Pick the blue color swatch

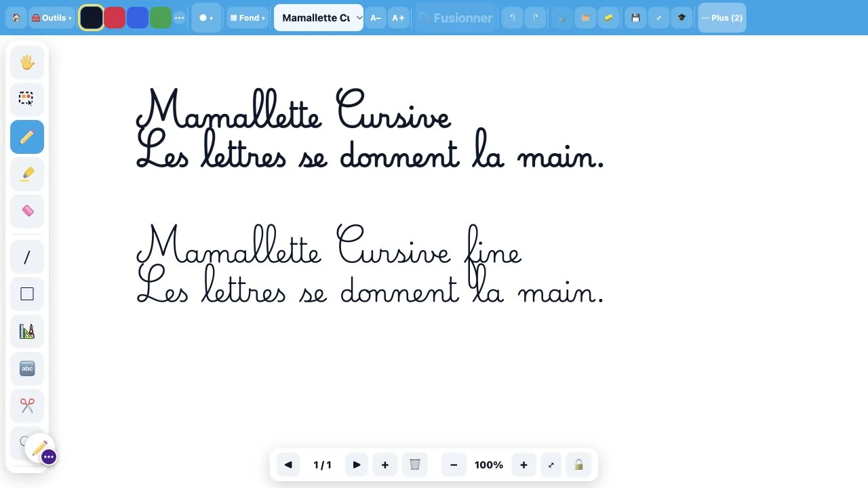(x=138, y=18)
